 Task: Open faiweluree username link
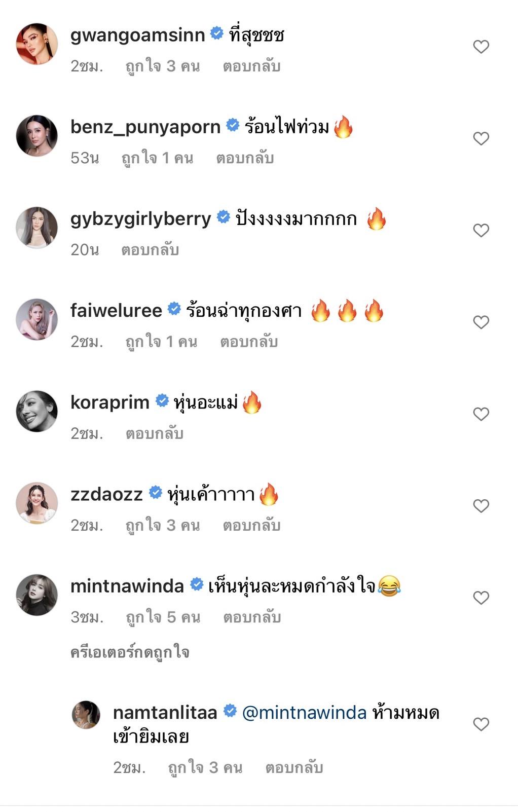point(116,310)
